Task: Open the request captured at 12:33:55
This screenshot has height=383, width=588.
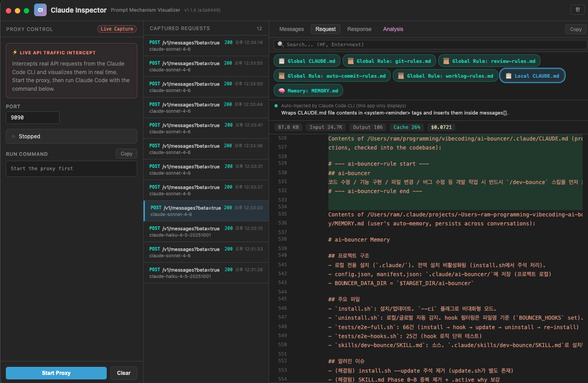Action: 206,66
